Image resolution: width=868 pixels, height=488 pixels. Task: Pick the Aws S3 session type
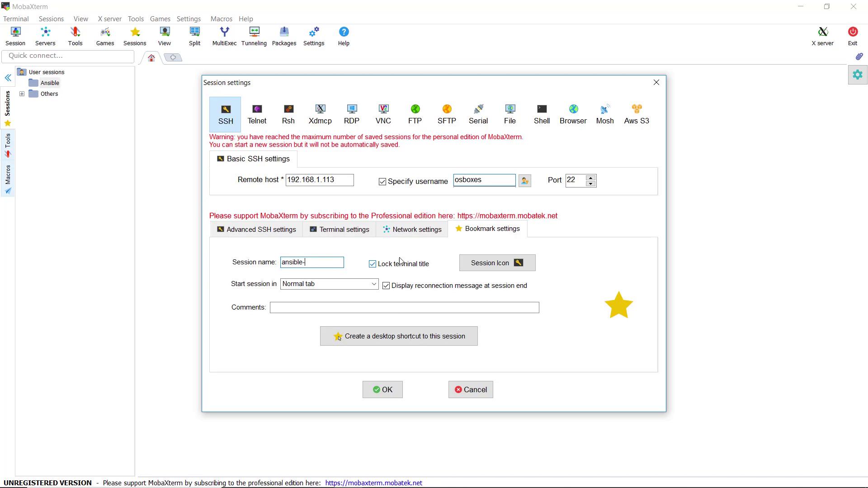[636, 114]
